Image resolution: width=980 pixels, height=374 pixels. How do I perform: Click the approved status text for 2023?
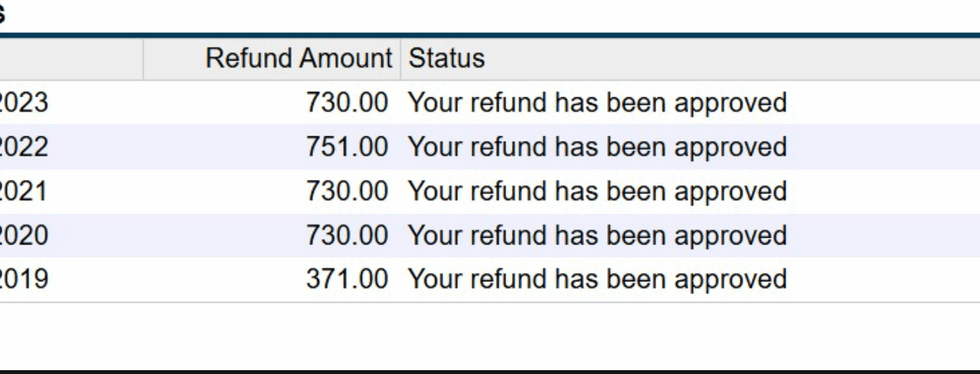(597, 103)
